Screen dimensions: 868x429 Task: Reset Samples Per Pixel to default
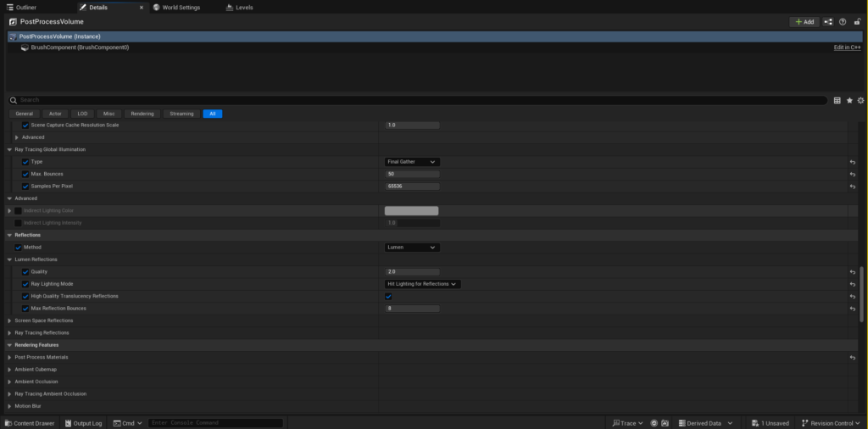point(853,187)
